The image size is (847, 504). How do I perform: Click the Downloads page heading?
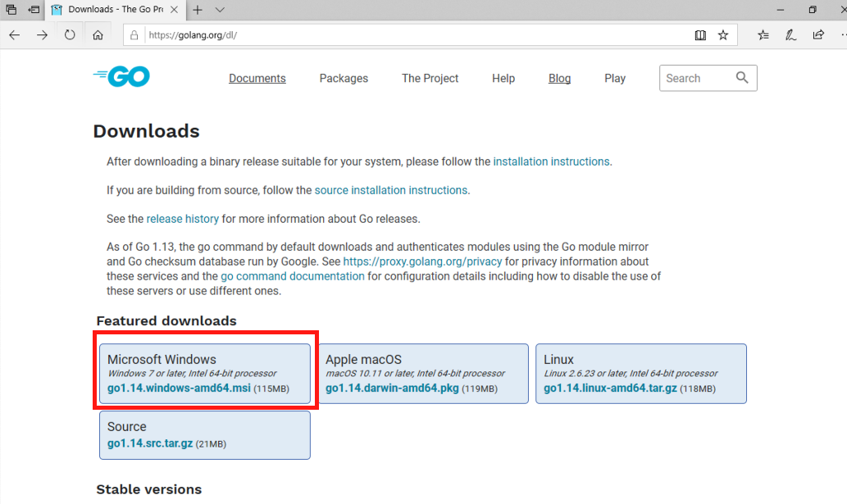[x=147, y=131]
